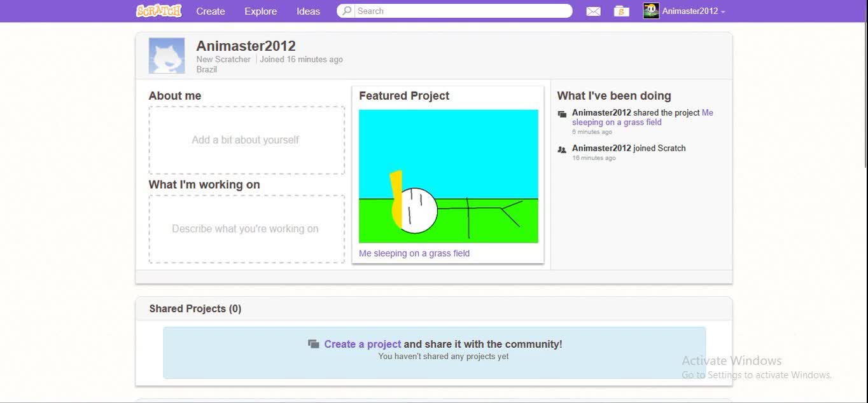The height and width of the screenshot is (403, 868).
Task: Click Animaster2012 in joined Scratch activity
Action: pos(601,148)
